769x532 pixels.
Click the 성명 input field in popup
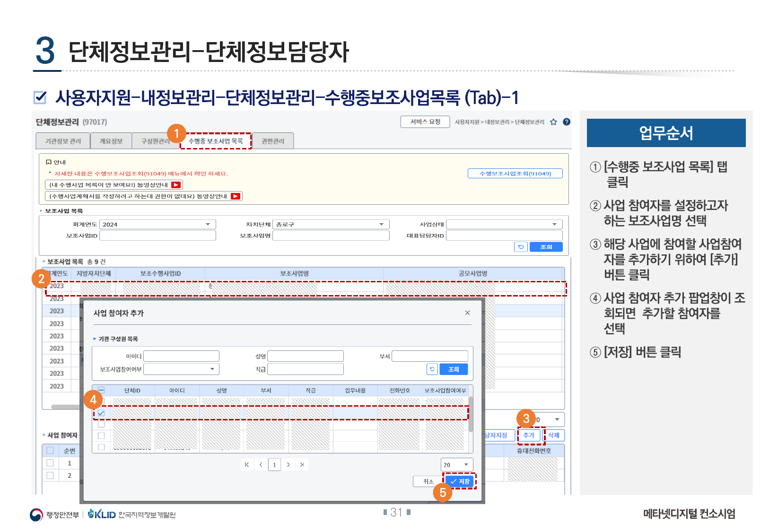tap(306, 357)
